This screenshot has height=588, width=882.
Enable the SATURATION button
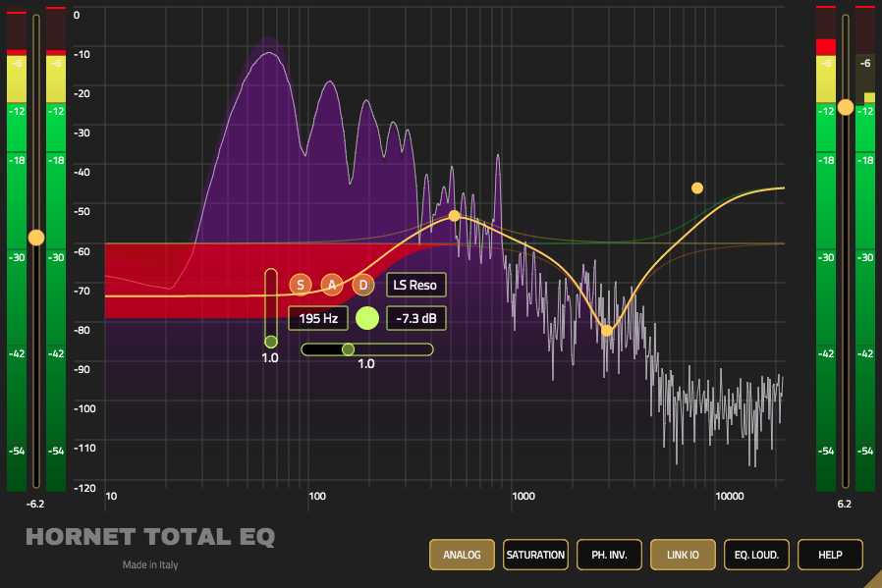[535, 555]
